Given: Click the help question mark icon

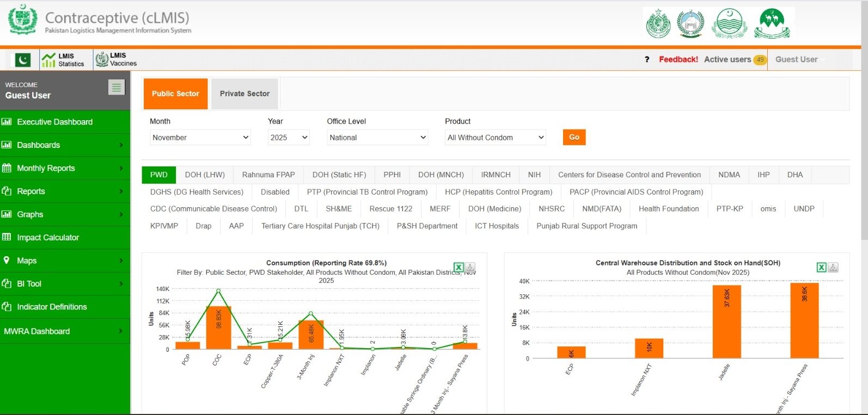Looking at the screenshot, I should (647, 60).
